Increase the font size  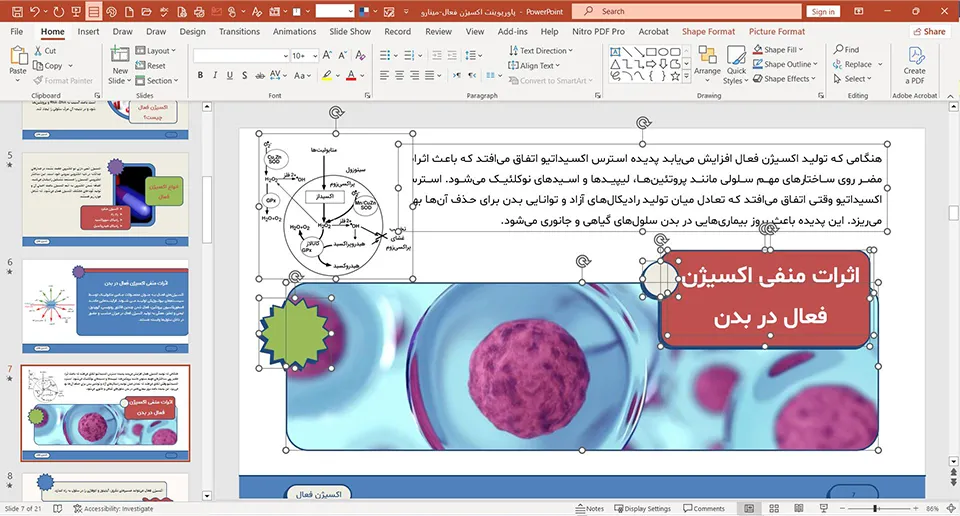point(327,56)
